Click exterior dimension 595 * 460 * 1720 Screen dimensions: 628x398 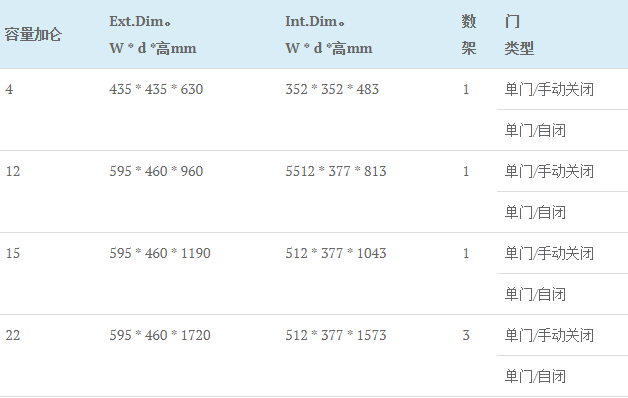[160, 335]
